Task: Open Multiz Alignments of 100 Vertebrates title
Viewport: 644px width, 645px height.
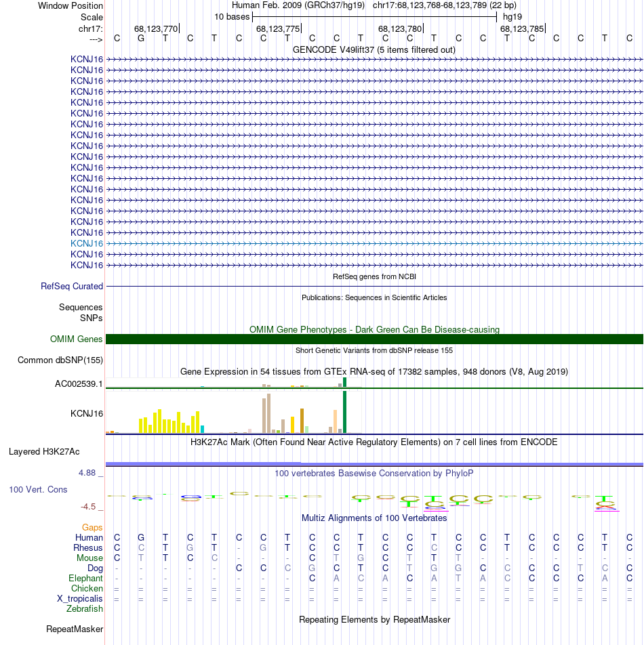Action: [374, 518]
